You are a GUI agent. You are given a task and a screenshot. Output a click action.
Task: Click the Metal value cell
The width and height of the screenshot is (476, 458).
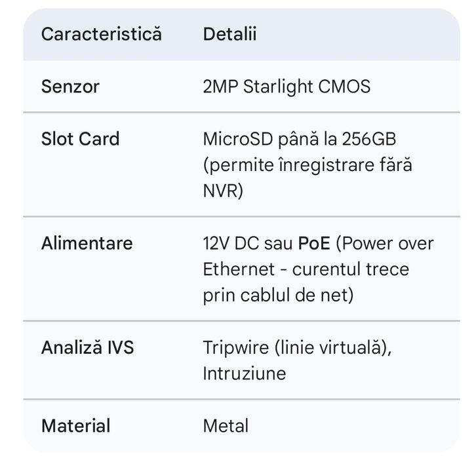226,426
